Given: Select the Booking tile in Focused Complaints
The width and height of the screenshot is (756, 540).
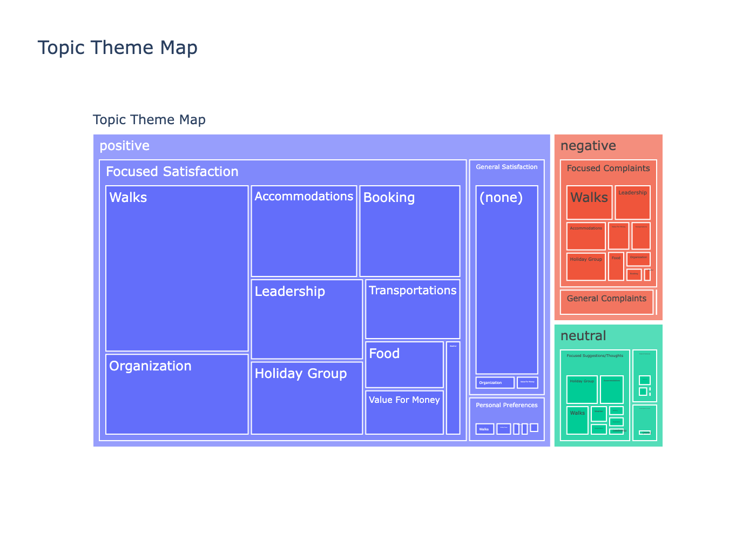Looking at the screenshot, I should 634,274.
